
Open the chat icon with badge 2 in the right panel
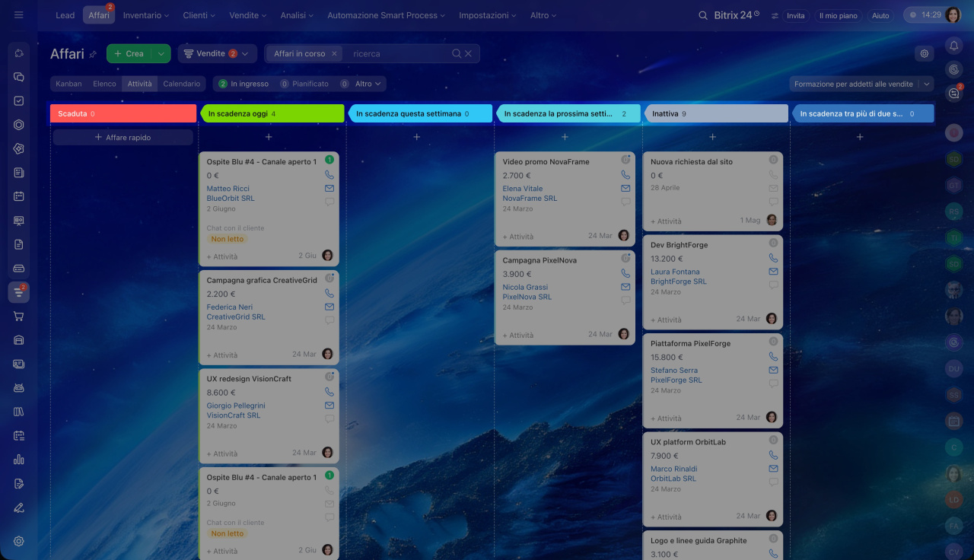coord(953,93)
